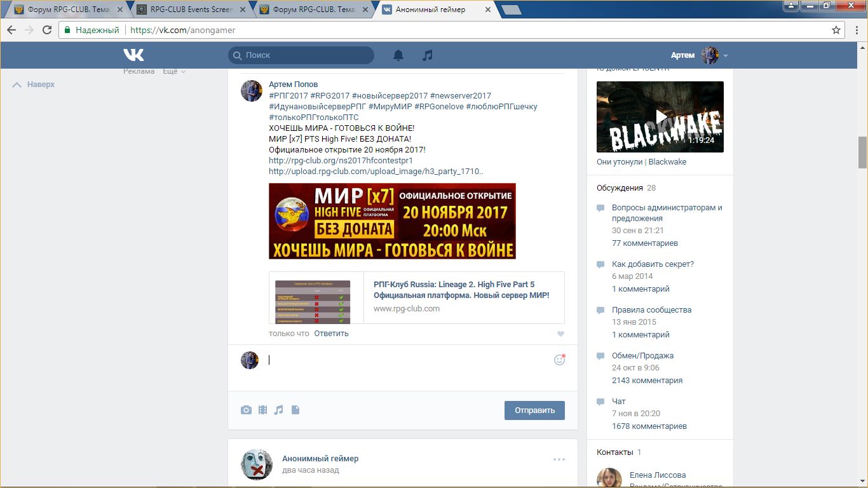Open rpg-club.org/ns2017hfcontestpr1 link

(341, 161)
